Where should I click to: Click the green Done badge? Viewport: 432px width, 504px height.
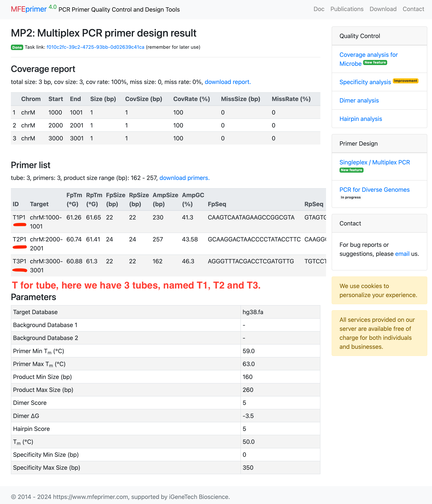[x=17, y=47]
